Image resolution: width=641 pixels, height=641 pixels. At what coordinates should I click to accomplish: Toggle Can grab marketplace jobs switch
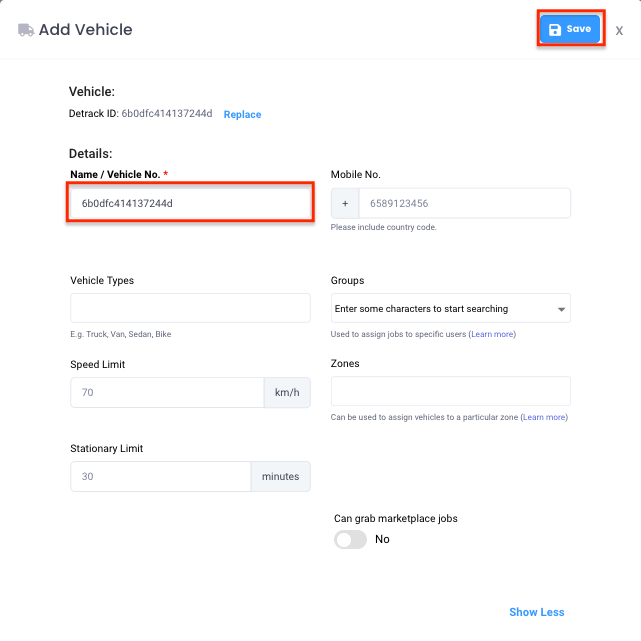pos(350,539)
